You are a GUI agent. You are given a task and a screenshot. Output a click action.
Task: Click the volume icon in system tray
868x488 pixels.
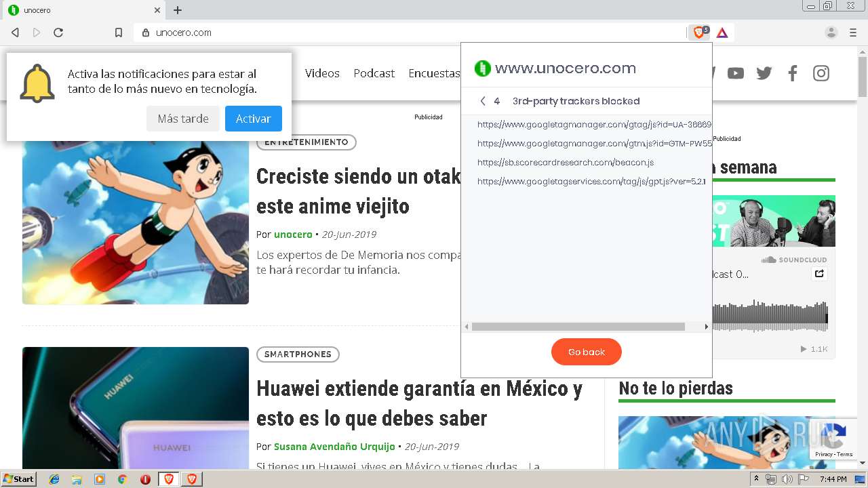point(787,479)
